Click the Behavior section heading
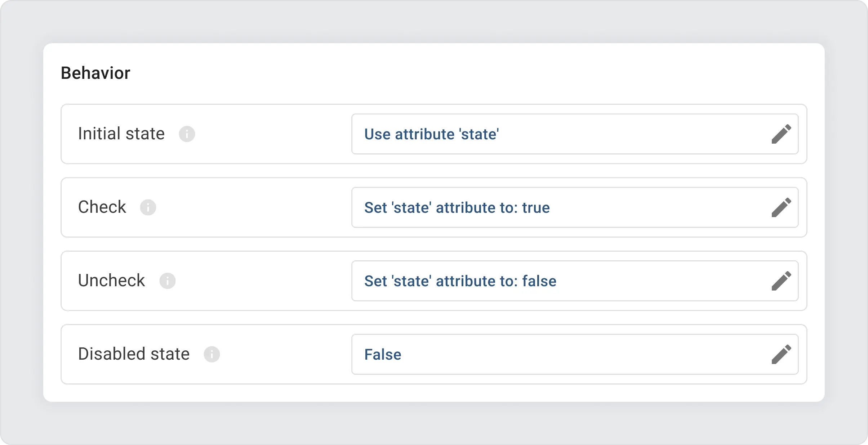 [95, 72]
